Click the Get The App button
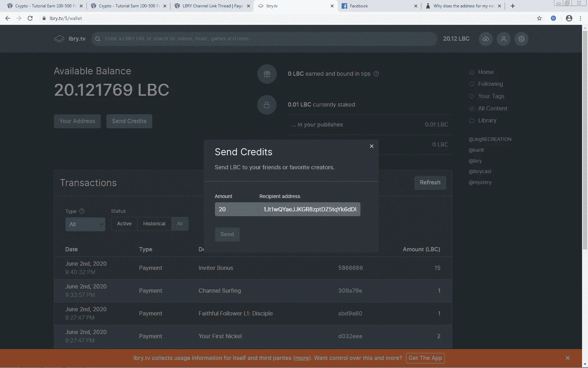588x368 pixels. tap(425, 358)
